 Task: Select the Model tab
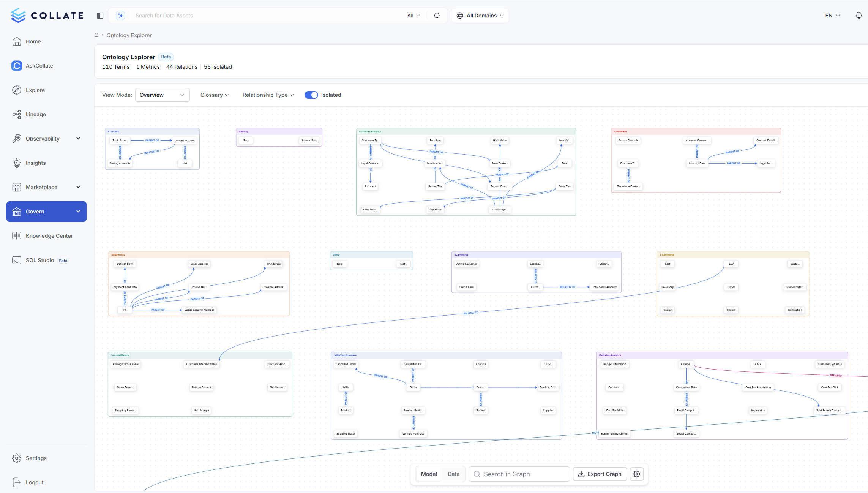pyautogui.click(x=429, y=474)
